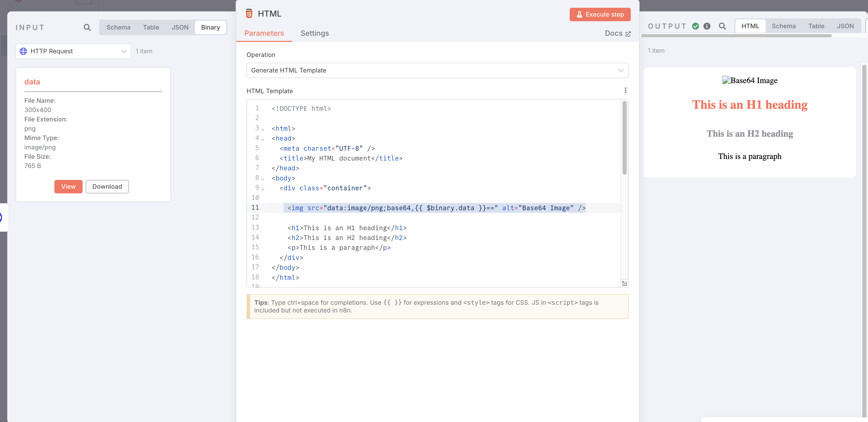
Task: Open Operation dropdown Generate HTML Template
Action: pos(437,70)
